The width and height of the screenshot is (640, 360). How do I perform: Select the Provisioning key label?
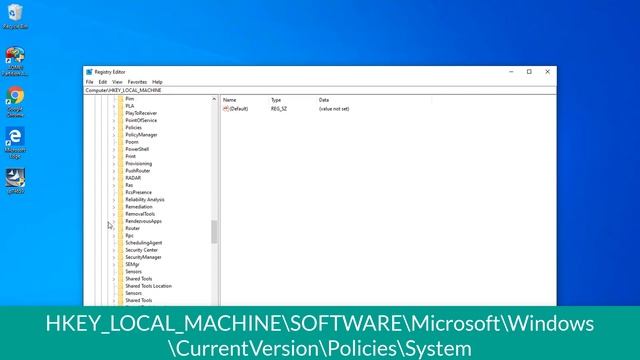[x=138, y=164]
